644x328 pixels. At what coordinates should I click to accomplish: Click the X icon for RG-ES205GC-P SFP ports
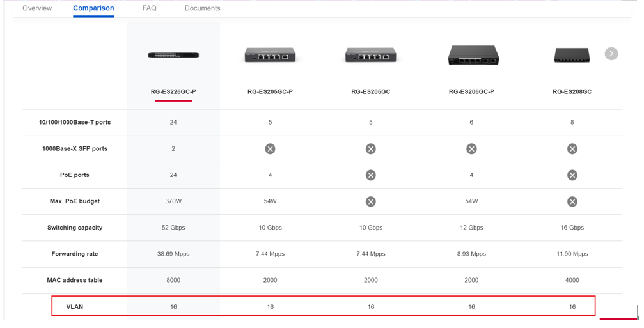[x=270, y=148]
